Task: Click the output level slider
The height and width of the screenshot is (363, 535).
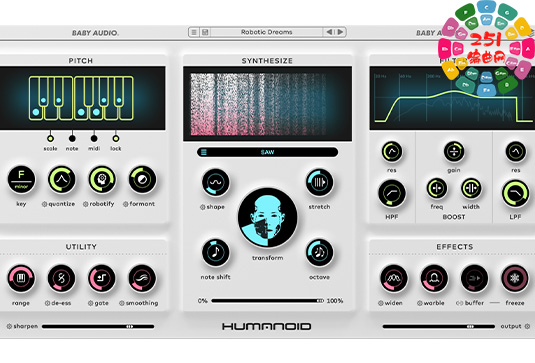Action: [x=439, y=326]
